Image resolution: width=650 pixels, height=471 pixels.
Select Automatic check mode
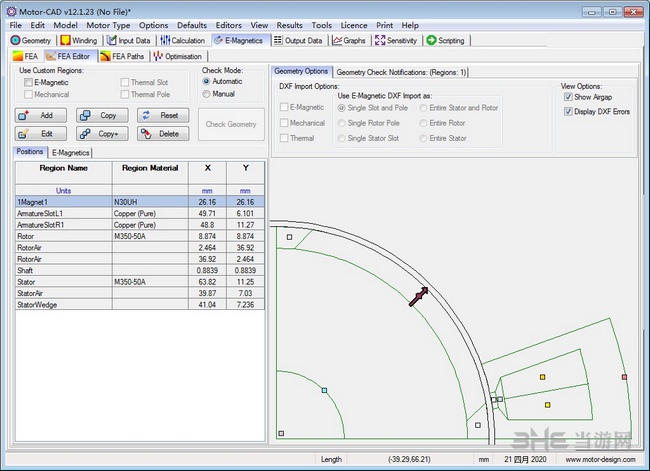[x=206, y=81]
